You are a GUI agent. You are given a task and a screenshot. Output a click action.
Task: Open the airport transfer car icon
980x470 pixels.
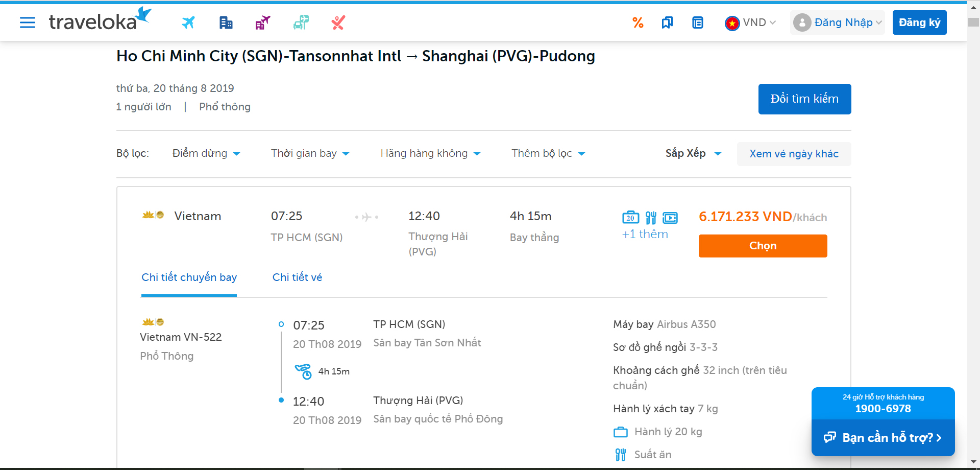click(301, 22)
